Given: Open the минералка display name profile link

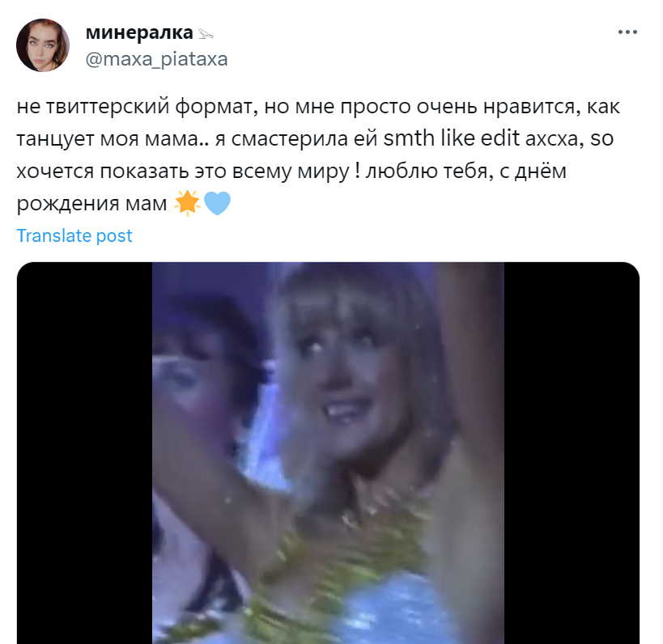Looking at the screenshot, I should point(139,32).
